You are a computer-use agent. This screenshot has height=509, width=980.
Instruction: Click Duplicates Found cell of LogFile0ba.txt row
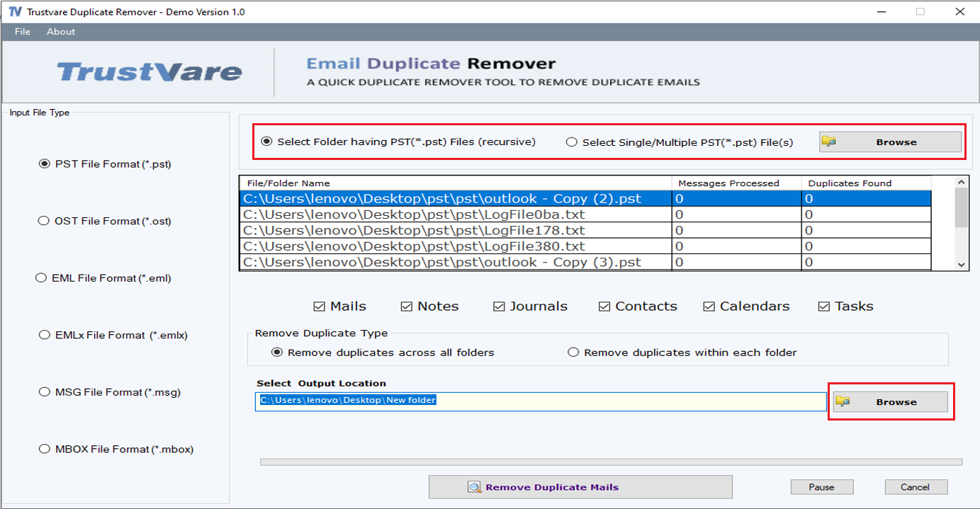click(867, 215)
